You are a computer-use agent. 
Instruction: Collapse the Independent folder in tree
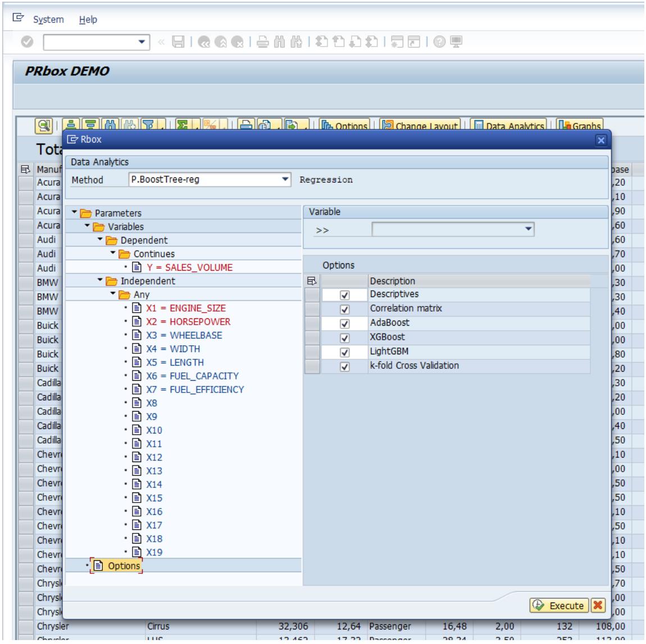click(x=101, y=281)
